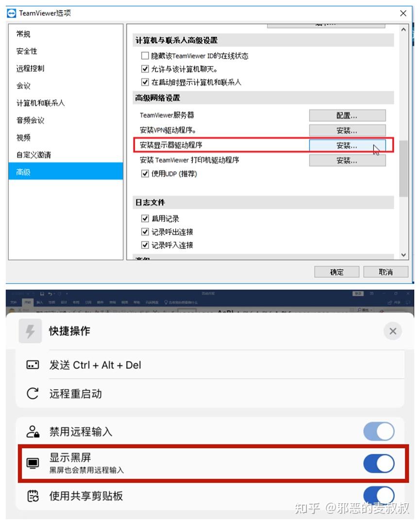
Task: Close the 快捷操作 panel
Action: pos(393,331)
